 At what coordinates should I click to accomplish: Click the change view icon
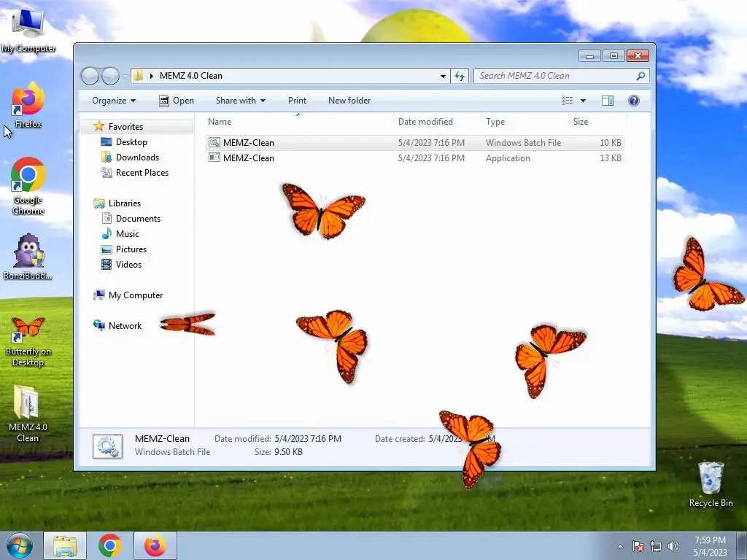point(567,101)
